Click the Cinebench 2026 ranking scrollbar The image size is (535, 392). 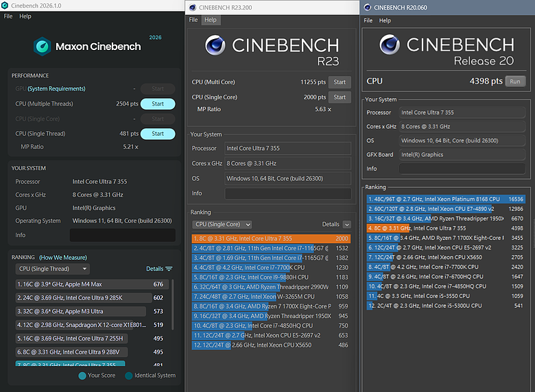click(x=172, y=304)
